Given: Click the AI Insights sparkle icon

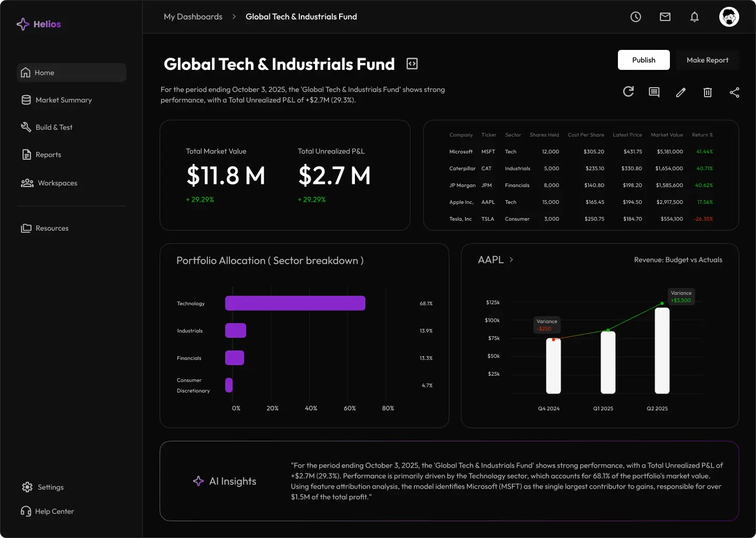Looking at the screenshot, I should [x=198, y=481].
